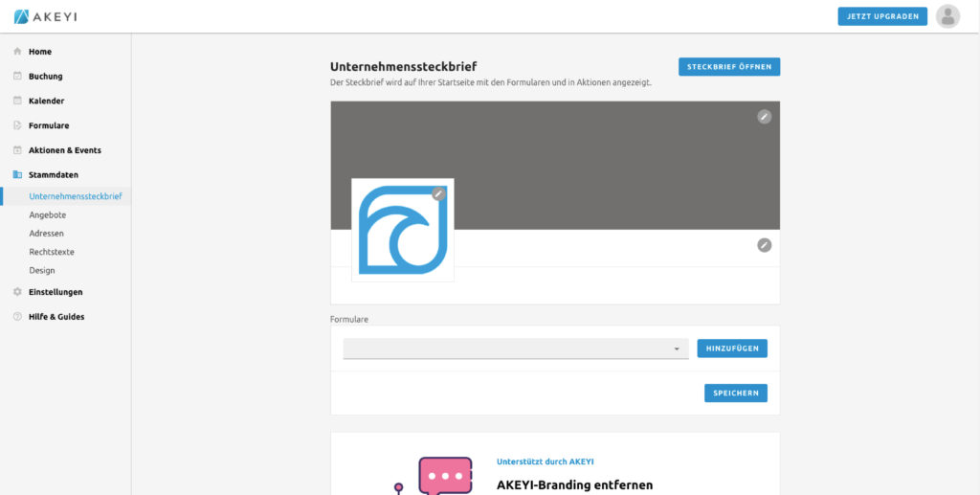Click the AKEYI logo in header
The image size is (980, 495).
coord(44,16)
